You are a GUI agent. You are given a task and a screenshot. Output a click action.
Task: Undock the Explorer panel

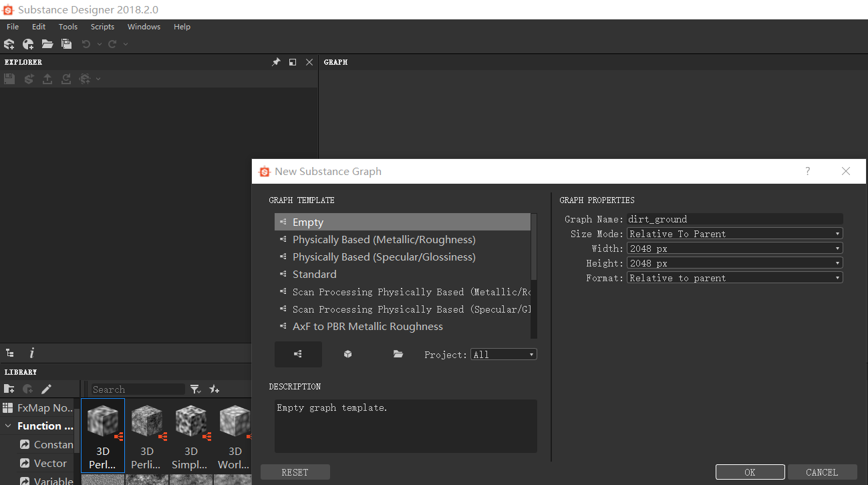[293, 62]
